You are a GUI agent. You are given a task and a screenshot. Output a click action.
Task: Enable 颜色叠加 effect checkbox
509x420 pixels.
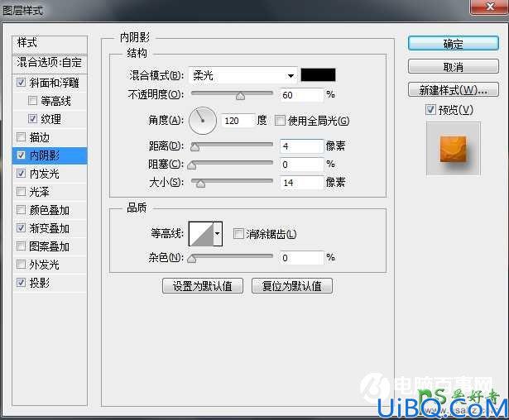[x=21, y=210]
